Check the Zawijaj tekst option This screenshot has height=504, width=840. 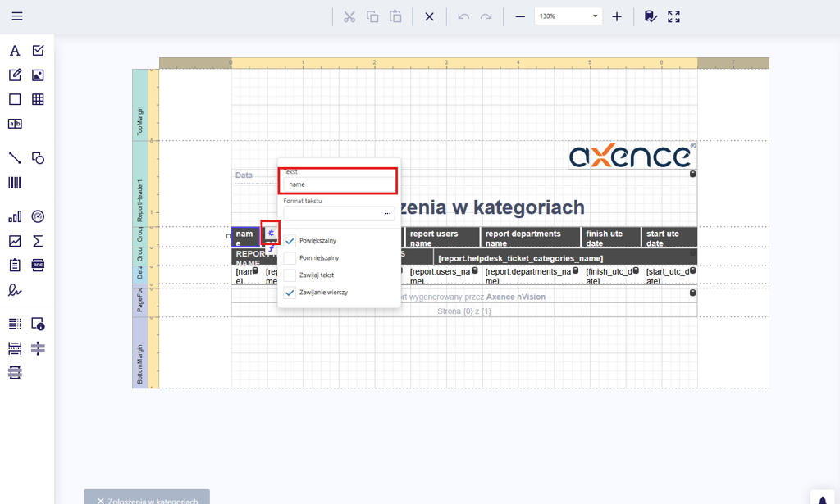[290, 275]
